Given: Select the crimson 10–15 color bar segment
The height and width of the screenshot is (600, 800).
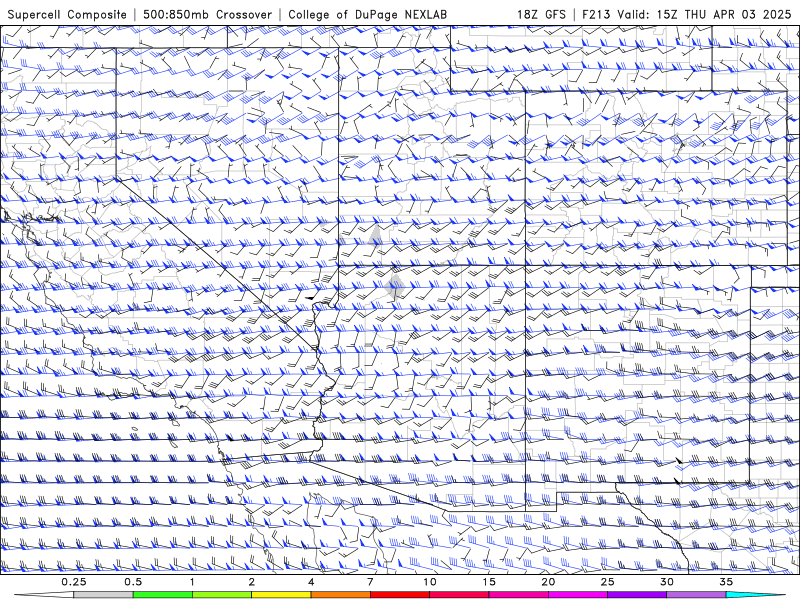Looking at the screenshot, I should coord(459,595).
